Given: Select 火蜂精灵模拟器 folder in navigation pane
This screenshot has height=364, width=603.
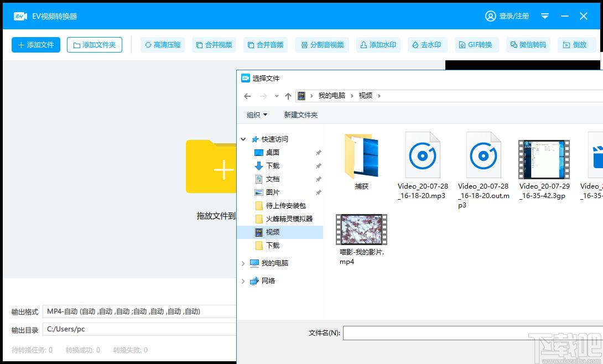Looking at the screenshot, I should pyautogui.click(x=289, y=219).
